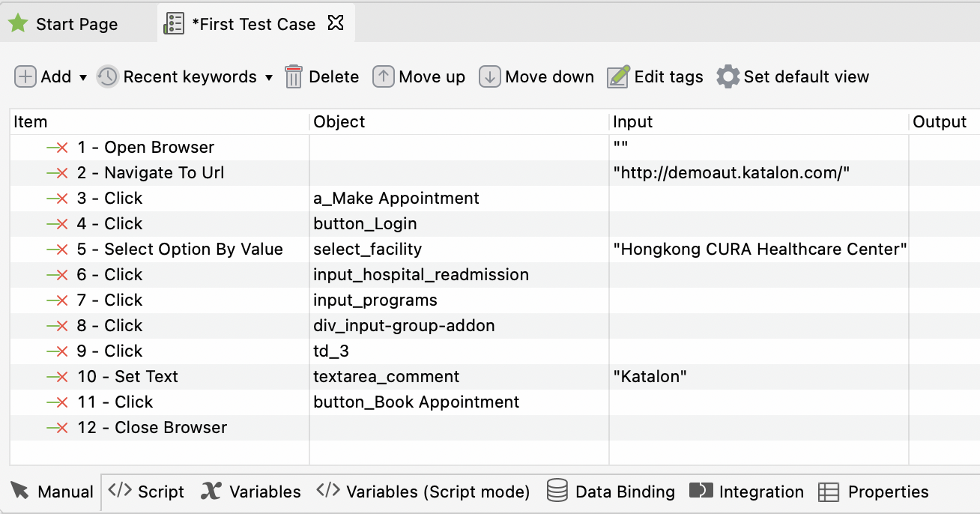
Task: Open the Add dropdown arrow
Action: (x=83, y=77)
